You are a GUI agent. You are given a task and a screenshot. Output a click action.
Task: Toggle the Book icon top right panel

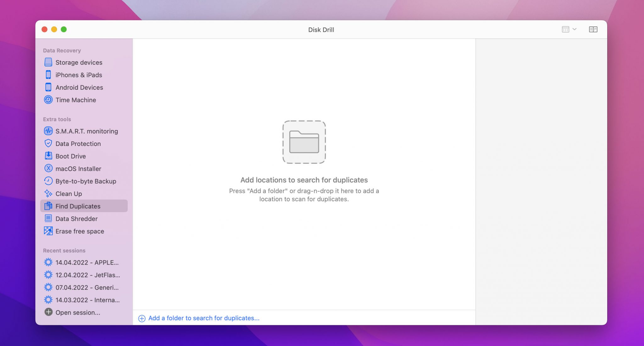593,29
